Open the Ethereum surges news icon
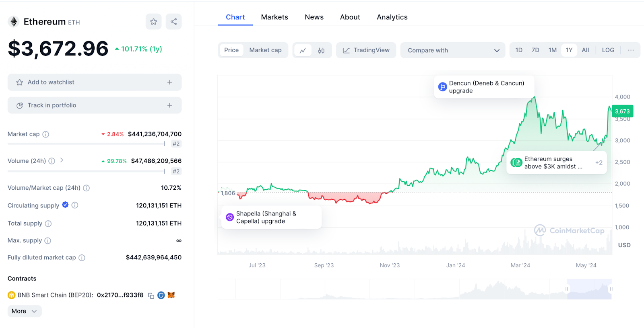The image size is (644, 328). [516, 162]
